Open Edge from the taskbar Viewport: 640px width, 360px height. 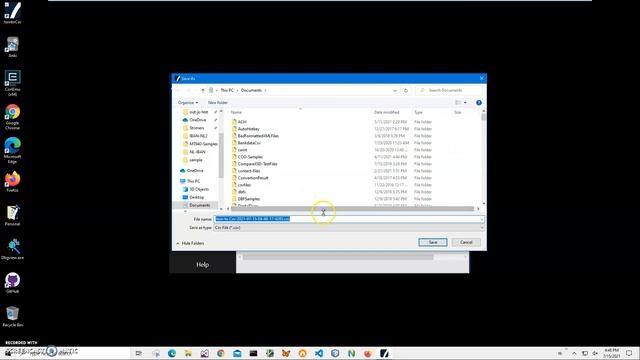coord(172,353)
